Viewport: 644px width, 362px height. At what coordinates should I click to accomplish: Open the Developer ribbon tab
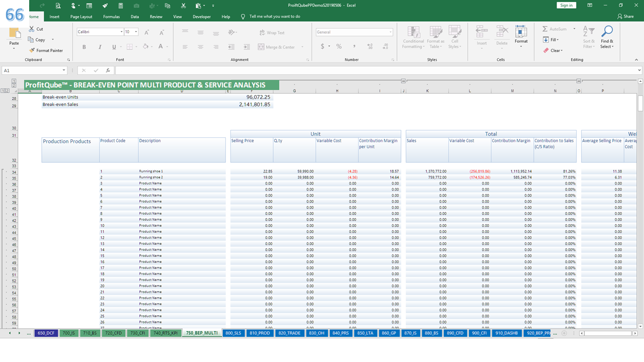202,17
